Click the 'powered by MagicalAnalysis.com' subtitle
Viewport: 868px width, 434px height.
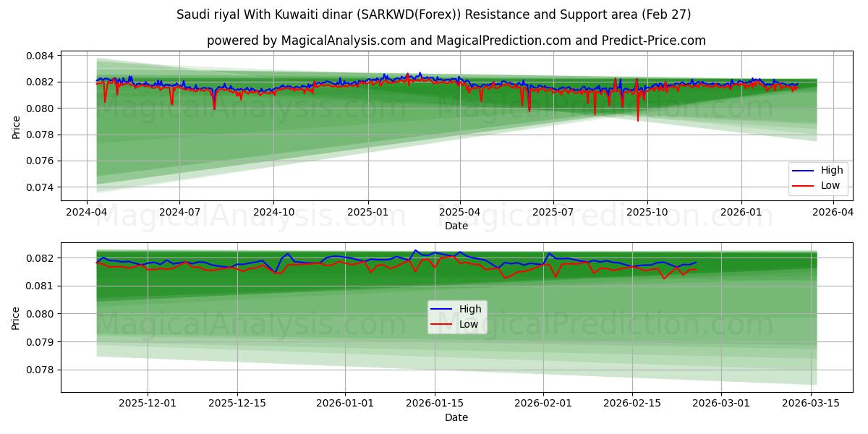tap(456, 41)
